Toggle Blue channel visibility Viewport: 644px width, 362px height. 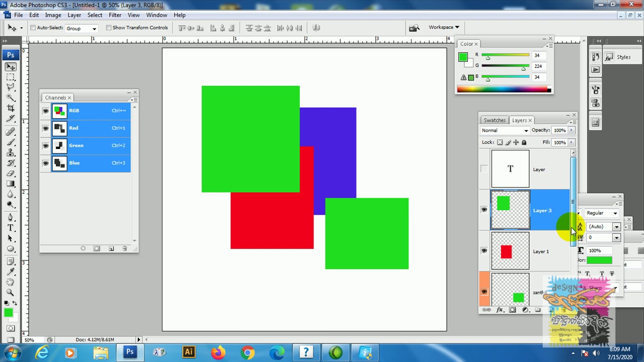click(46, 163)
